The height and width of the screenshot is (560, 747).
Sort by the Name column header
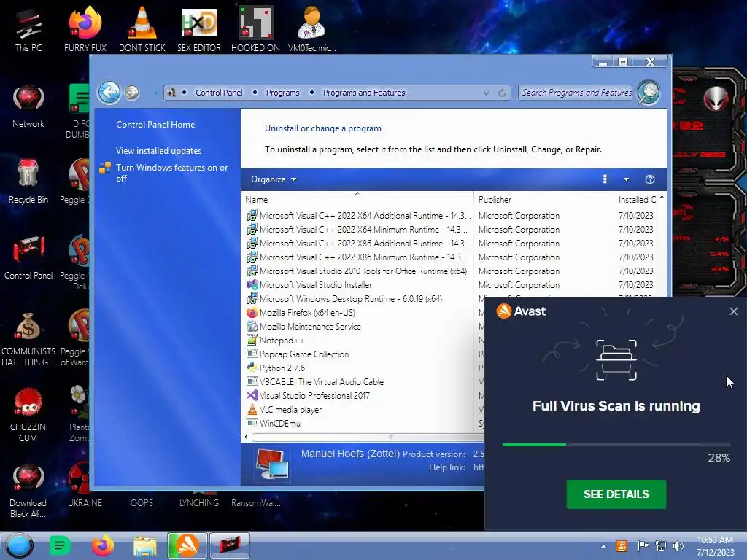click(x=357, y=200)
